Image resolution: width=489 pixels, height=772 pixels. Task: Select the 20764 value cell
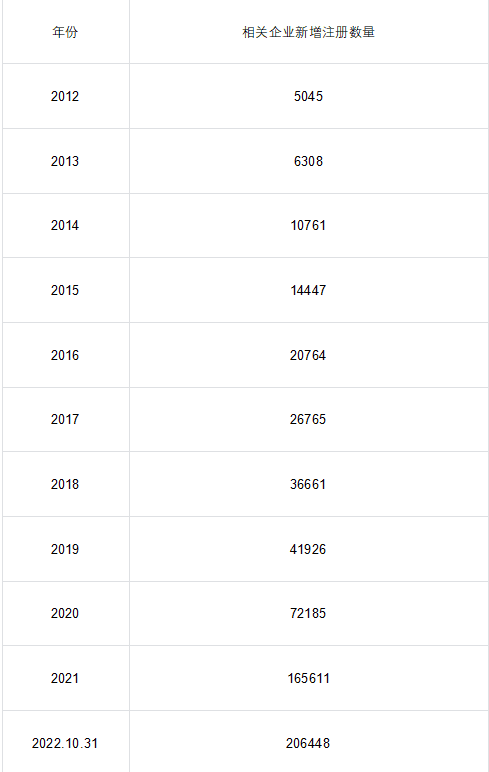coord(309,355)
